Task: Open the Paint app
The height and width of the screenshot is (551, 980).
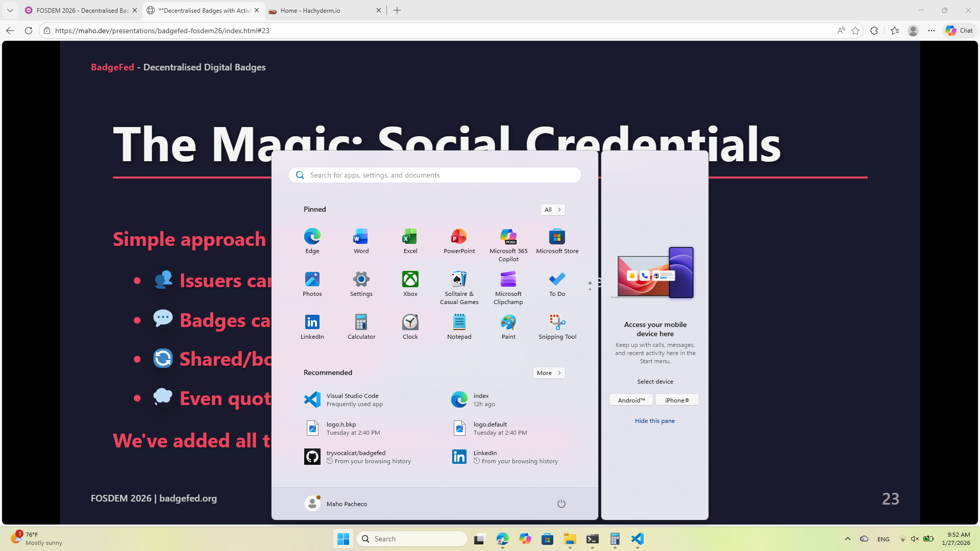Action: (x=508, y=327)
